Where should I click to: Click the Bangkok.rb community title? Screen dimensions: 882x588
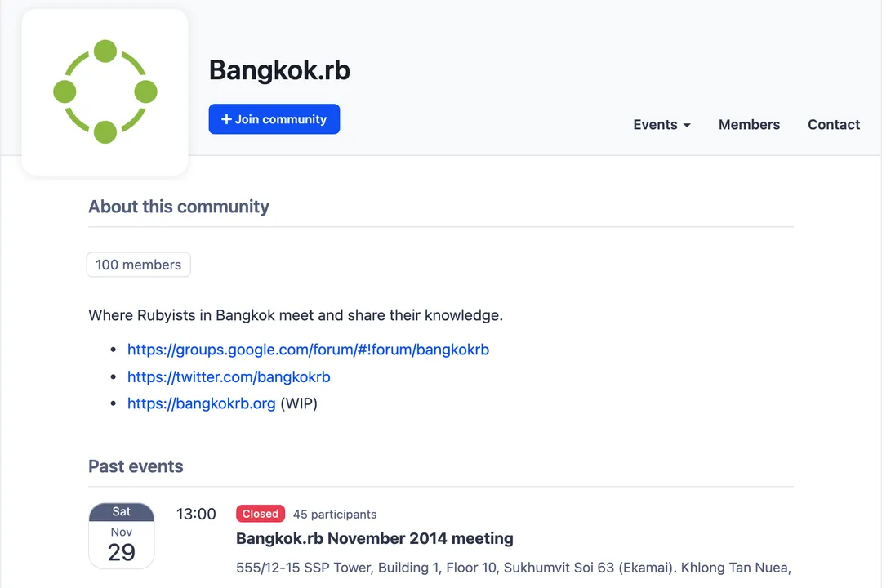(279, 70)
